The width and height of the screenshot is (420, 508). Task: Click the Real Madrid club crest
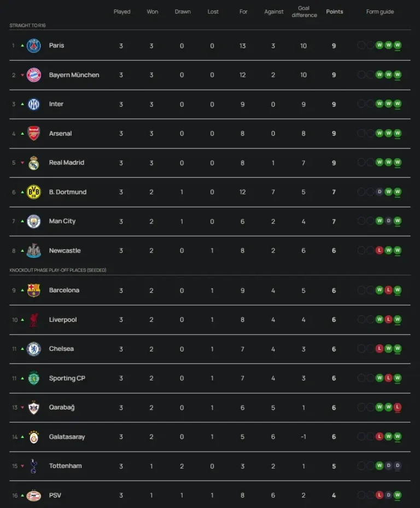34,163
